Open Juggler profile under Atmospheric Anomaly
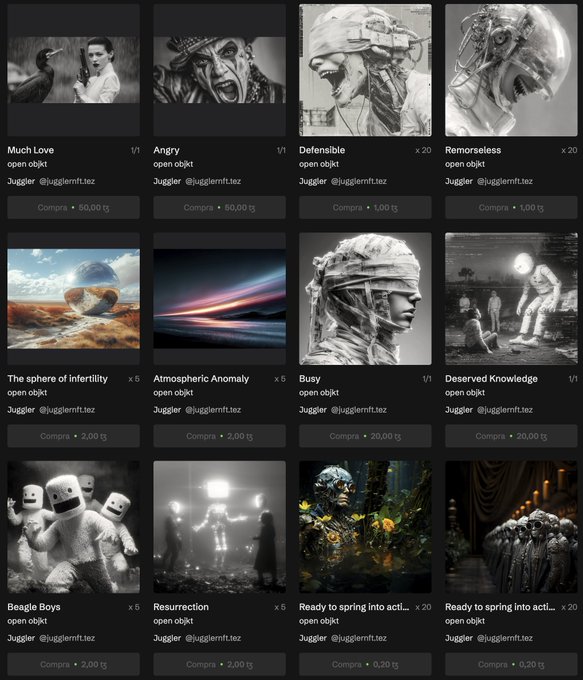This screenshot has height=680, width=583. point(197,410)
